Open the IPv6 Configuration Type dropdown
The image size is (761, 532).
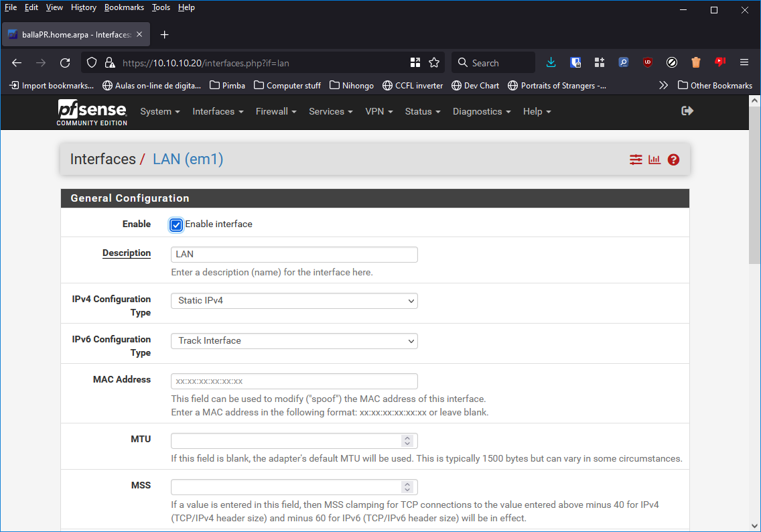(x=294, y=341)
